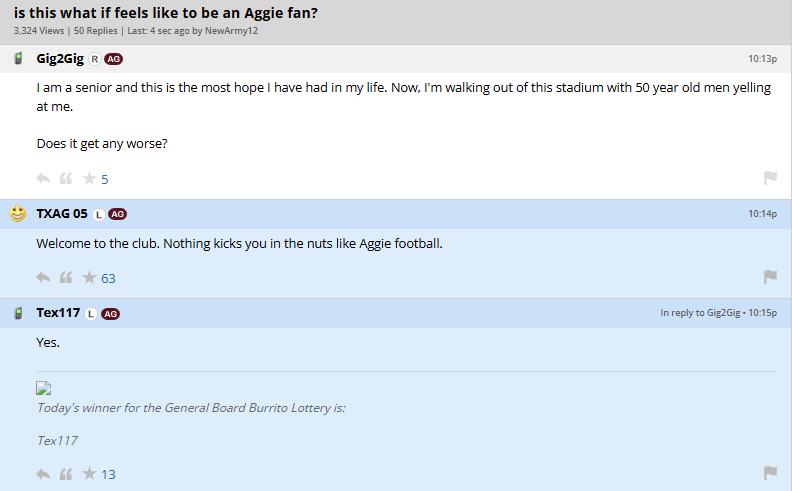The height and width of the screenshot is (491, 792).
Task: Flag Tex117's post
Action: point(770,473)
